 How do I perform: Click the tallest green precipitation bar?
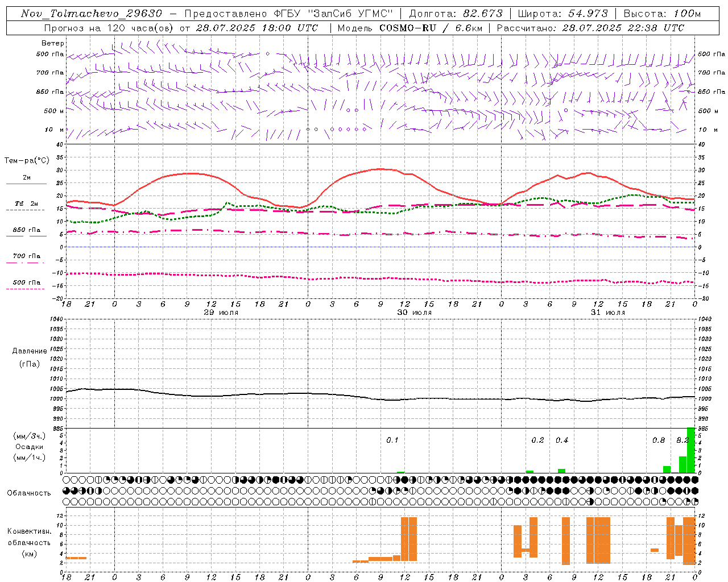(691, 450)
